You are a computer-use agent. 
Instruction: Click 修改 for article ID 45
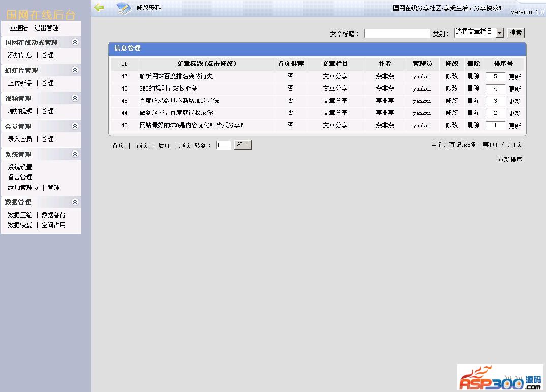tap(451, 101)
